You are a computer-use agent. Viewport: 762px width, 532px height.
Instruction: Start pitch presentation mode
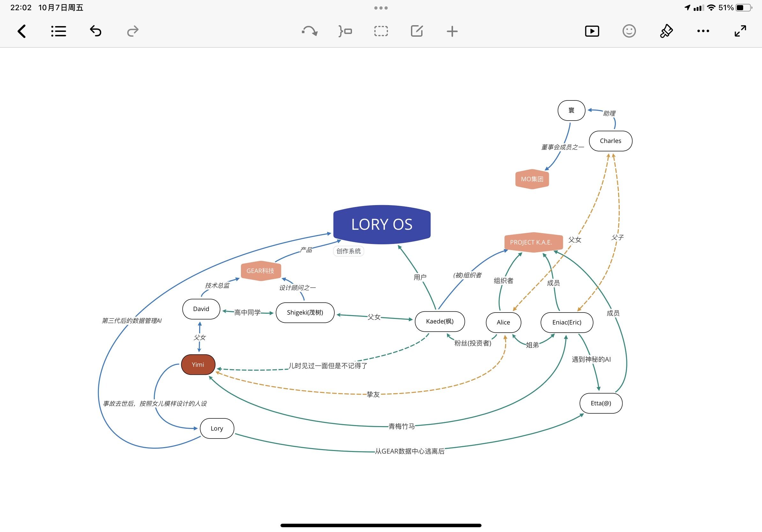click(592, 31)
